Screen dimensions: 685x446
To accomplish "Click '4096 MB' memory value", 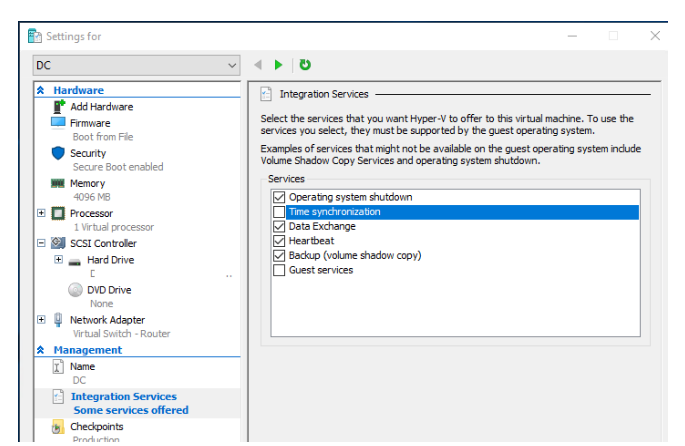I will click(x=92, y=197).
